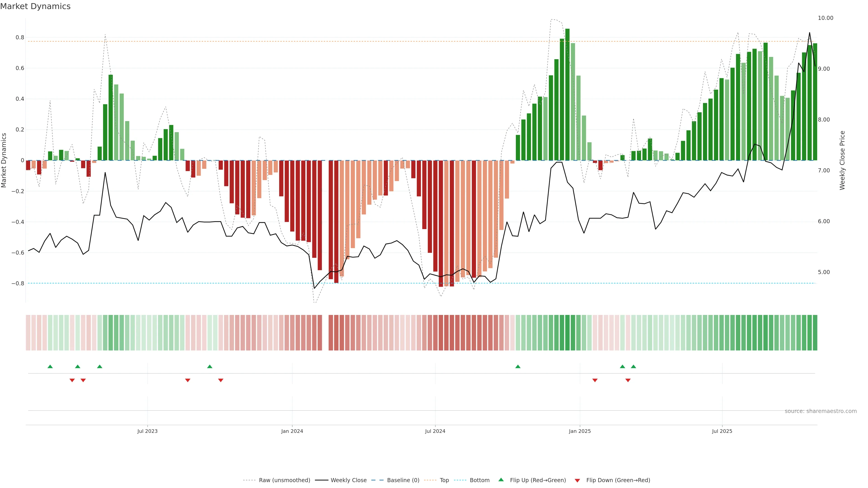The image size is (868, 488).
Task: Click the flip-up triangle near October 2024
Action: (x=518, y=366)
